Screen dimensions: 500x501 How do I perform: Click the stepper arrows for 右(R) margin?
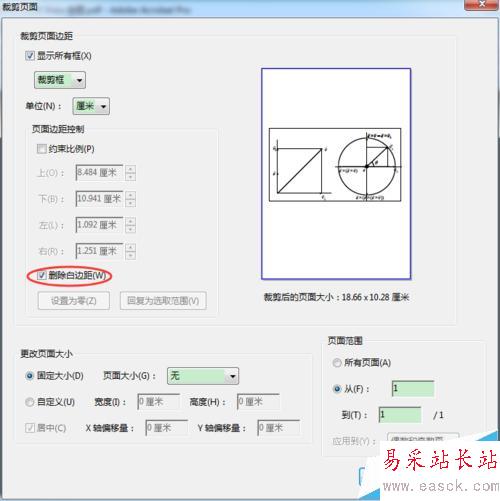[130, 251]
